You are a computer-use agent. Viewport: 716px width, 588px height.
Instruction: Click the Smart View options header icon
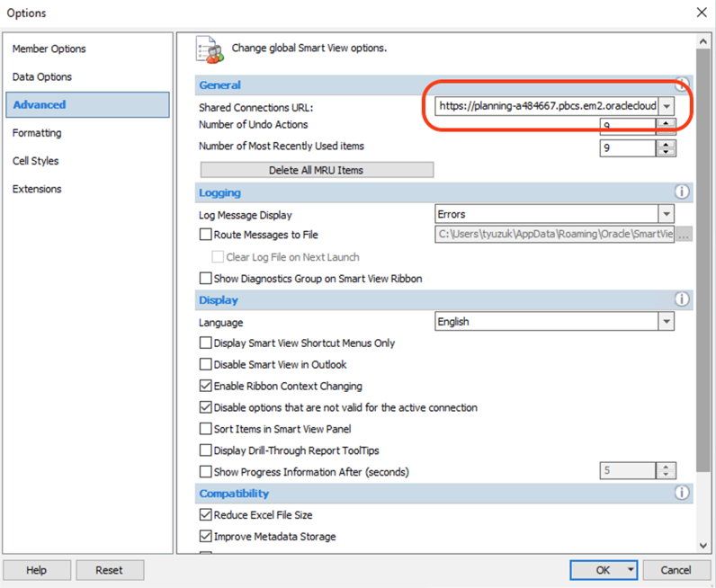tap(210, 49)
